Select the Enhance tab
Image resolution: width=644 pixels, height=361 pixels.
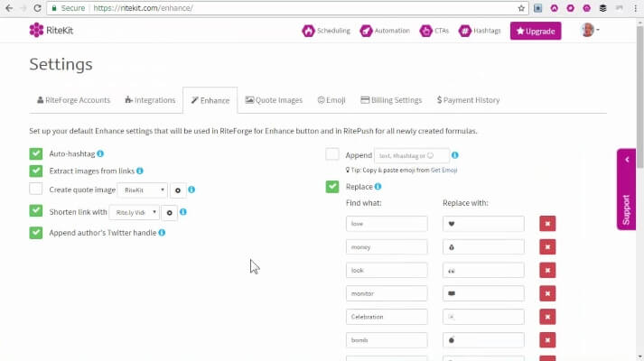point(210,100)
